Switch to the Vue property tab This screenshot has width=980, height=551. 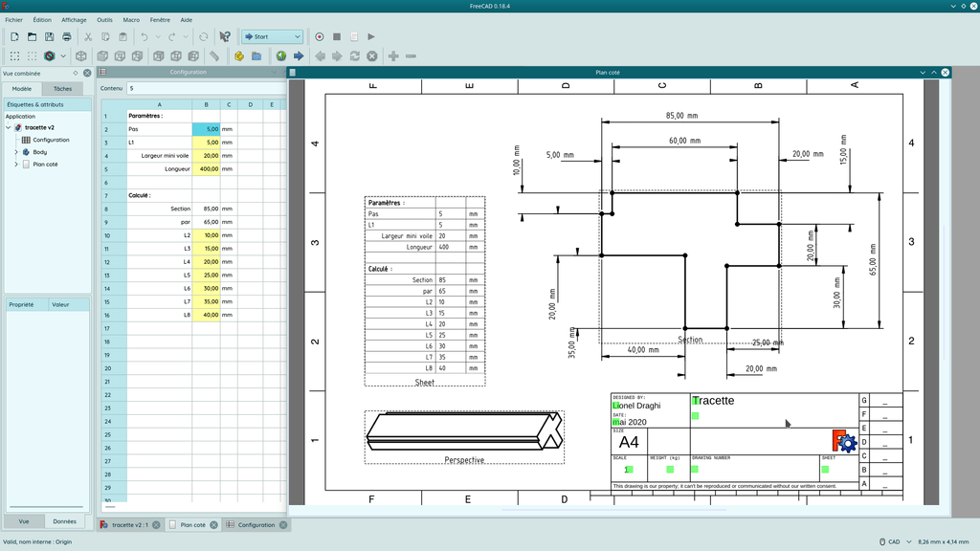(24, 521)
